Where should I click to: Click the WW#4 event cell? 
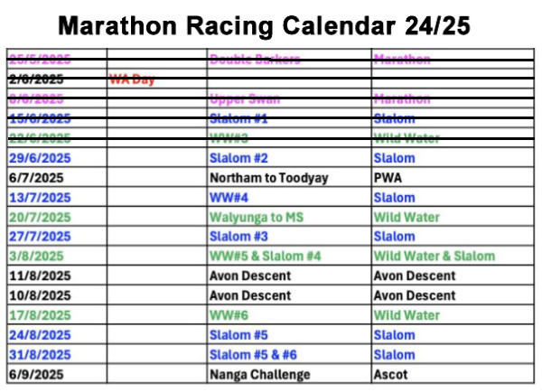229,197
